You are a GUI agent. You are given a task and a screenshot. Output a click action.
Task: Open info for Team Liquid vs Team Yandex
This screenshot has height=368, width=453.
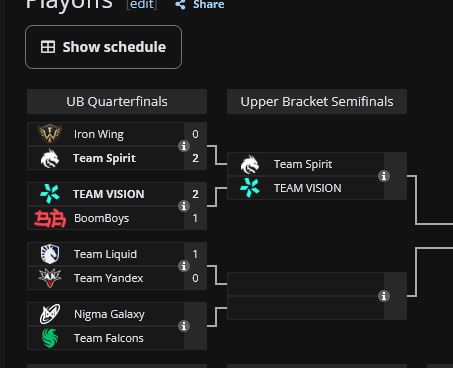184,266
